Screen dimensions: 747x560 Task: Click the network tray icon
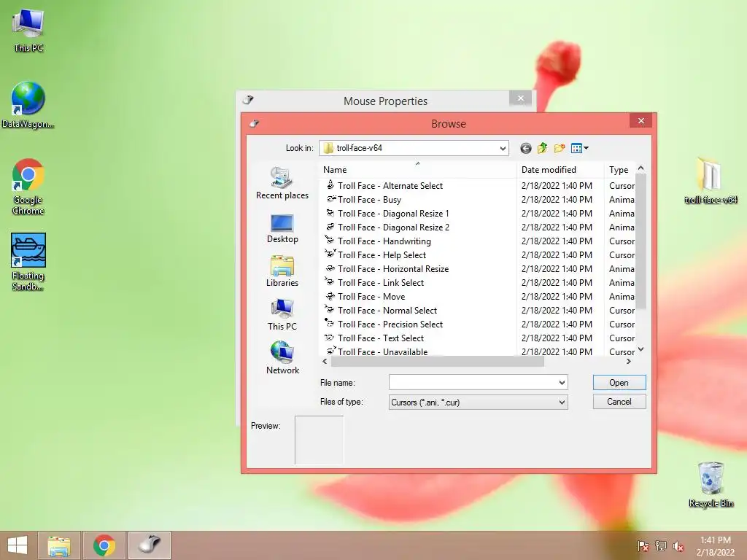click(x=660, y=545)
